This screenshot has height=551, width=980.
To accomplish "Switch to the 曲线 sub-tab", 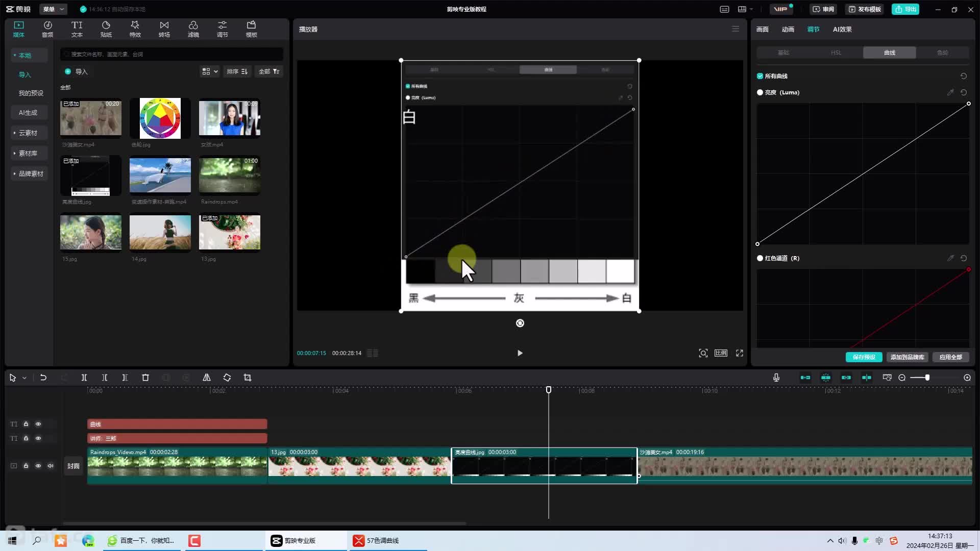I will (890, 53).
